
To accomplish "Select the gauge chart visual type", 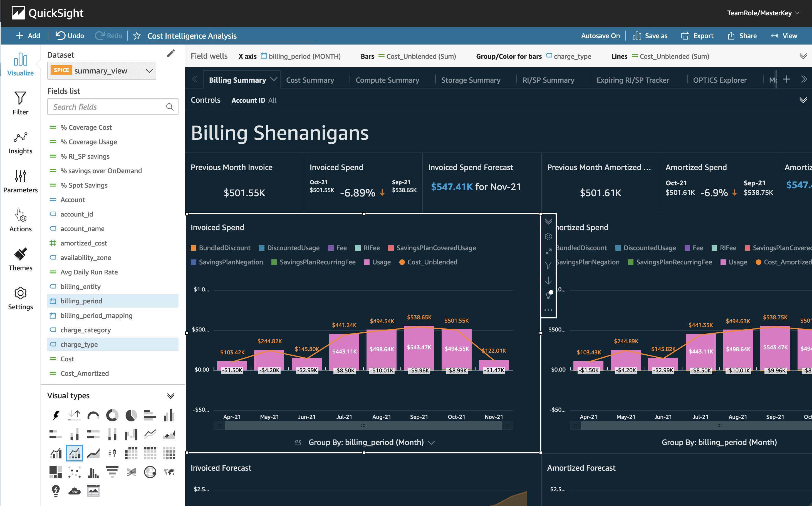I will 93,415.
